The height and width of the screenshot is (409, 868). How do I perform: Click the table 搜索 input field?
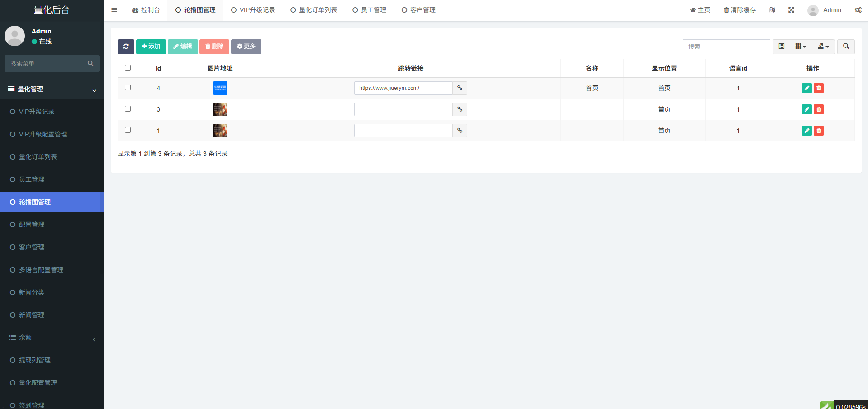pyautogui.click(x=726, y=47)
